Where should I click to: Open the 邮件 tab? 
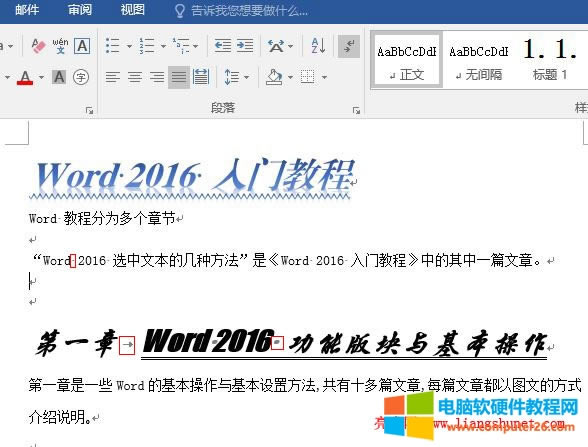(27, 10)
